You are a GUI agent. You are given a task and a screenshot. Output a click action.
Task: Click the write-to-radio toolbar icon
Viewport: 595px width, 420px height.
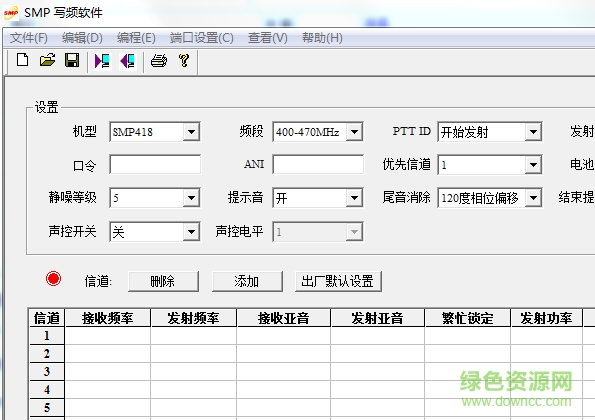pyautogui.click(x=128, y=61)
